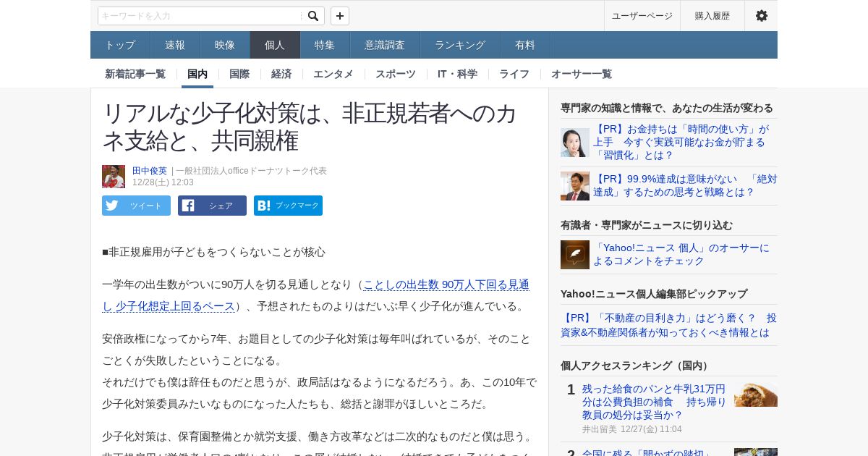Open 経済 category

[281, 74]
